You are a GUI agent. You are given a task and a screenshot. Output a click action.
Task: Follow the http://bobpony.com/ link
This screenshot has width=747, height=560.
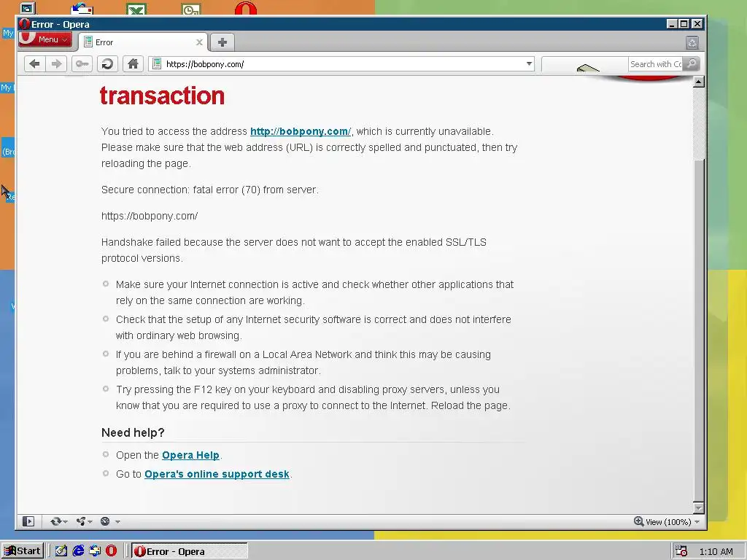coord(301,131)
